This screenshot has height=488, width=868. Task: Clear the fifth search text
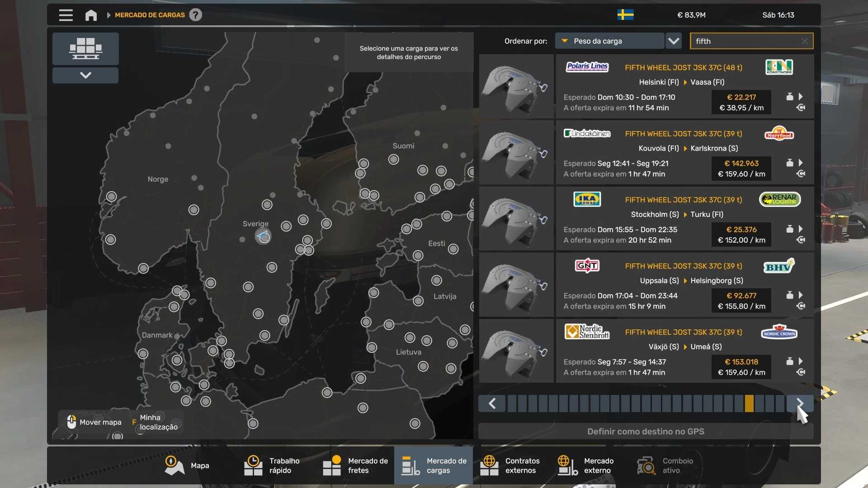click(805, 41)
